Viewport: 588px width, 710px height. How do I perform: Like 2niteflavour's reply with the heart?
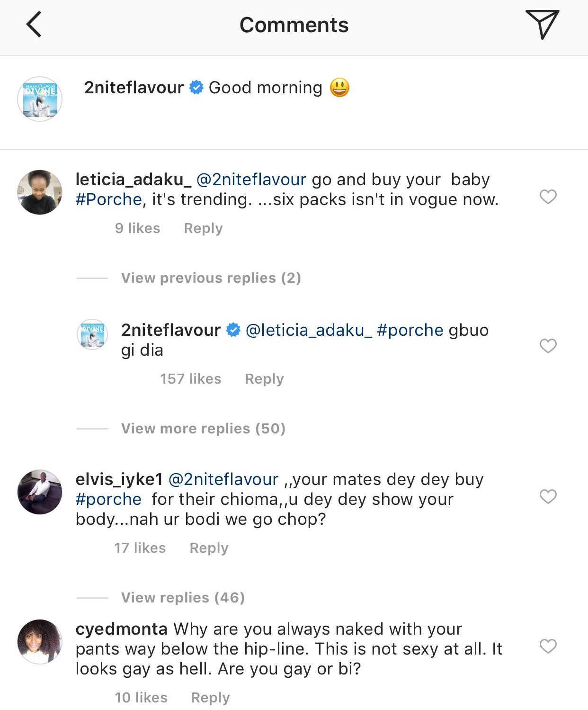pyautogui.click(x=548, y=346)
